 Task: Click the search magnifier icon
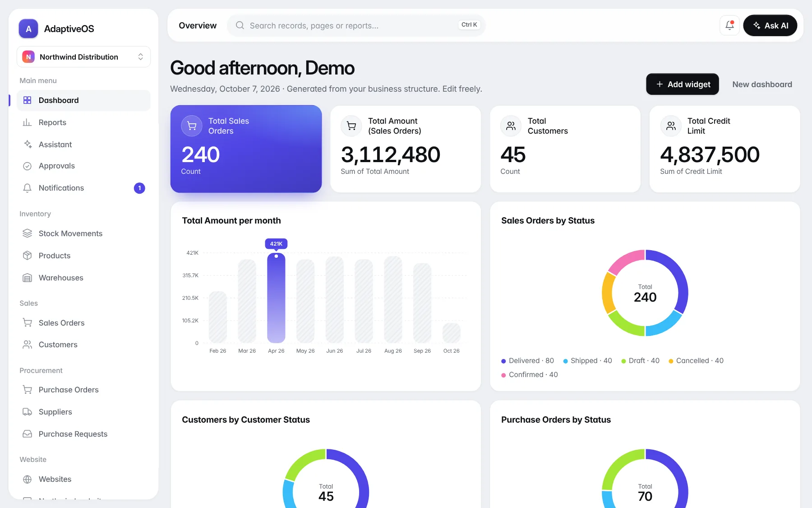click(x=240, y=25)
